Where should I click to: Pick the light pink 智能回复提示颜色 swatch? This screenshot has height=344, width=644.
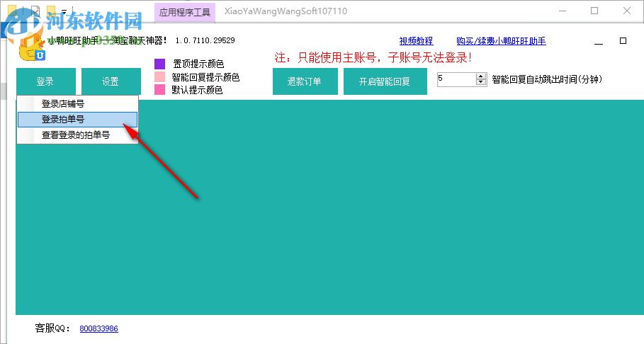(x=160, y=76)
